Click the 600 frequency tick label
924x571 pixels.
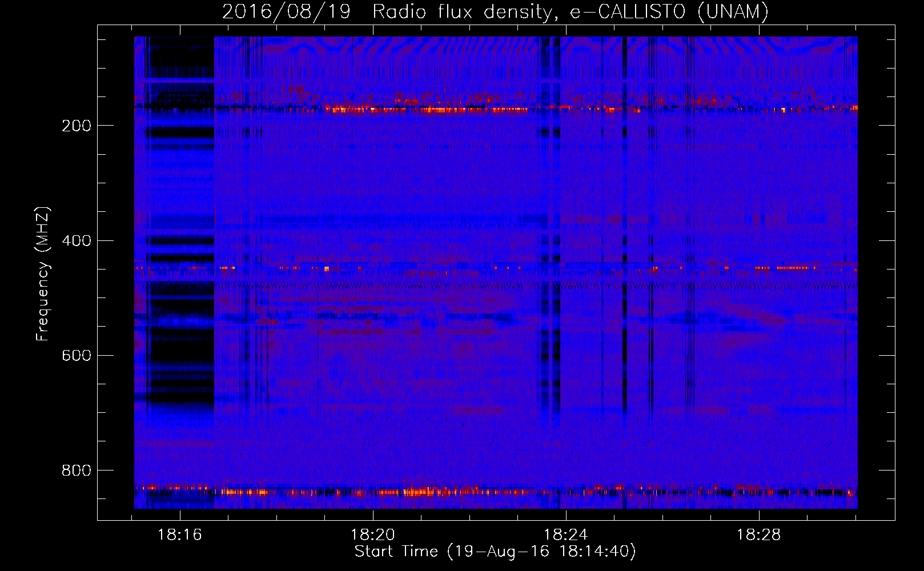(77, 355)
